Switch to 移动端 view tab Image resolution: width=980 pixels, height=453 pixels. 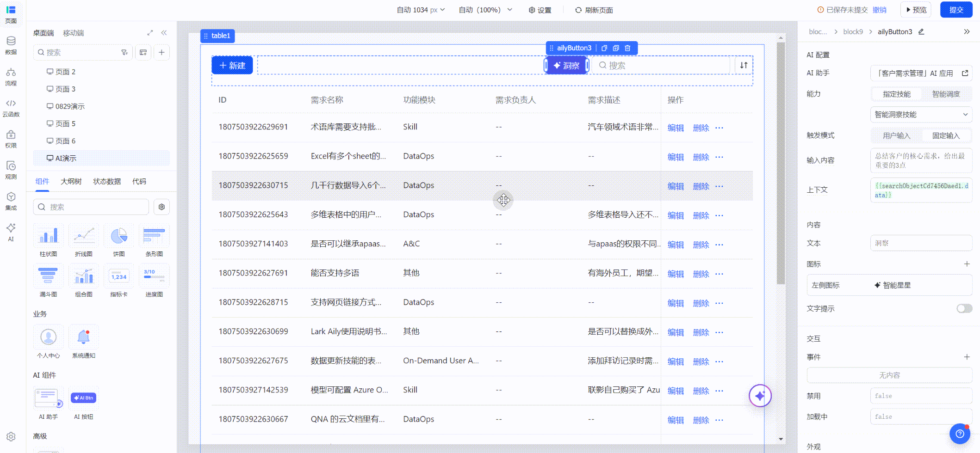tap(73, 33)
